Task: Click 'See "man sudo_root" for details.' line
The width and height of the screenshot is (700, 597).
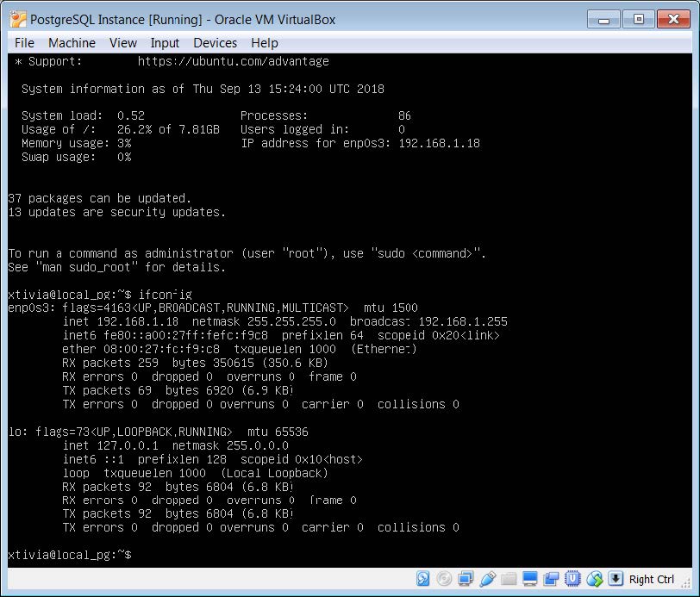Action: (117, 267)
